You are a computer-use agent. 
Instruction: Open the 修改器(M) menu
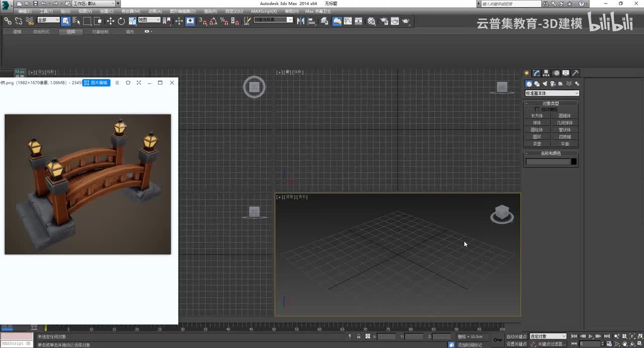[x=131, y=11]
